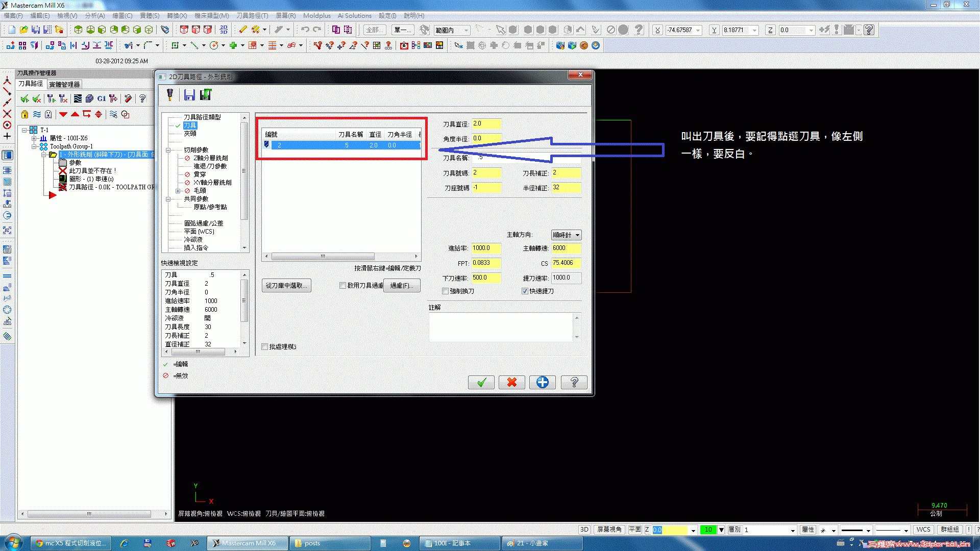Click the 進給率 input field
The height and width of the screenshot is (551, 980).
(485, 248)
